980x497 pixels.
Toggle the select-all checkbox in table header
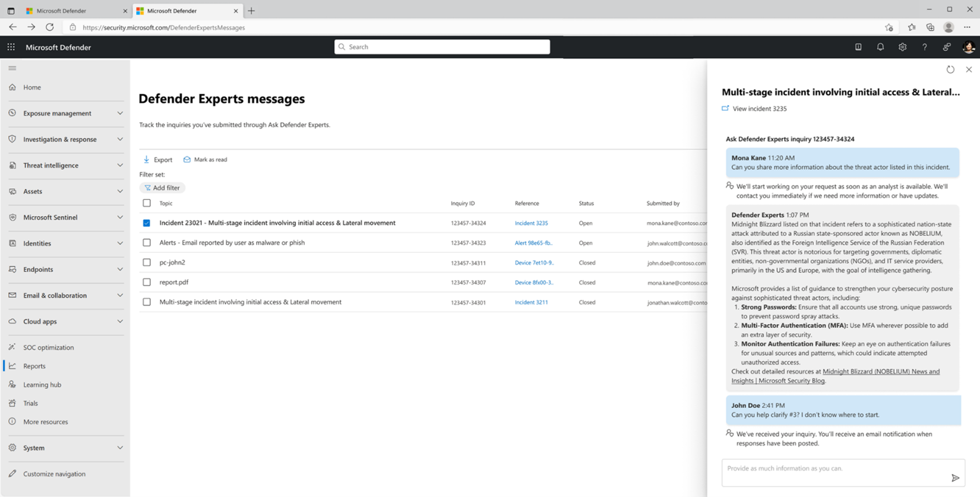[147, 203]
